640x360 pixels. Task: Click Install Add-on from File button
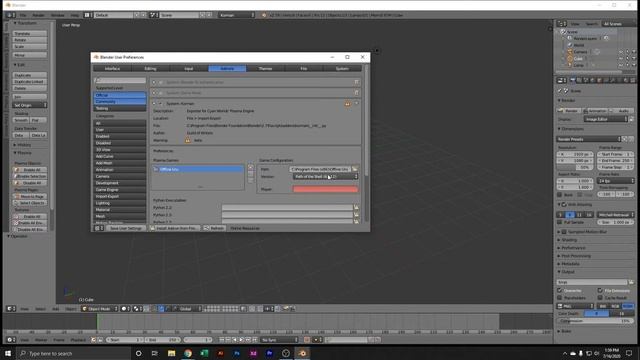175,228
